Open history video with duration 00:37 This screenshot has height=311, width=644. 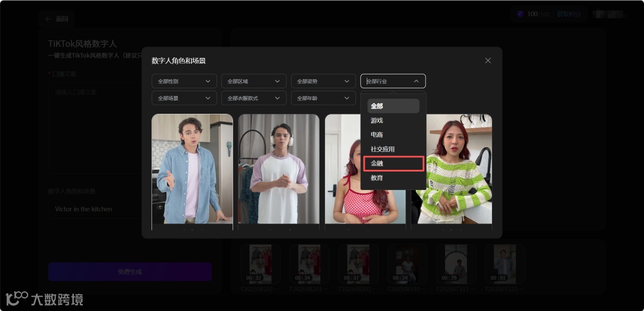pos(358,264)
